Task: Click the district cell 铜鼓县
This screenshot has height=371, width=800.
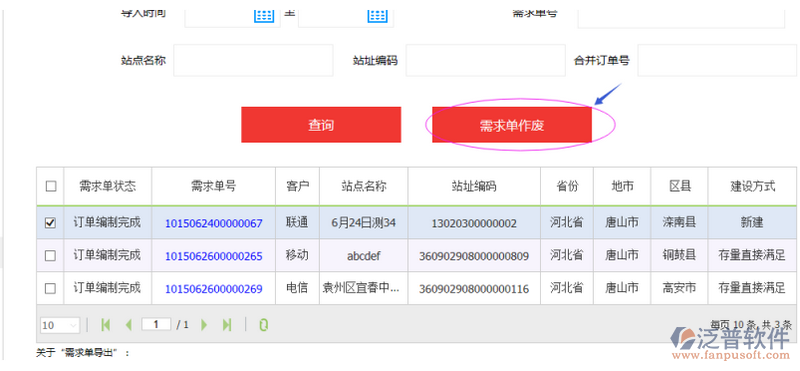Action: point(679,255)
